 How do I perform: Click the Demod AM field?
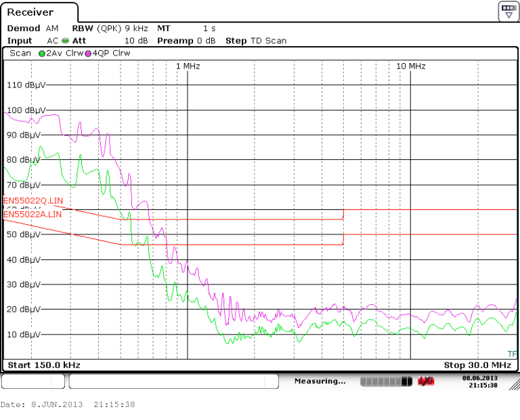[x=32, y=28]
